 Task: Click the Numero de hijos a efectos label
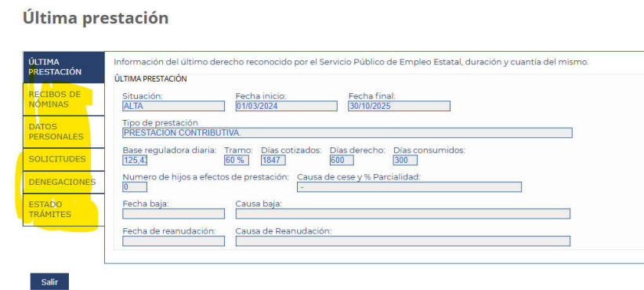[205, 177]
